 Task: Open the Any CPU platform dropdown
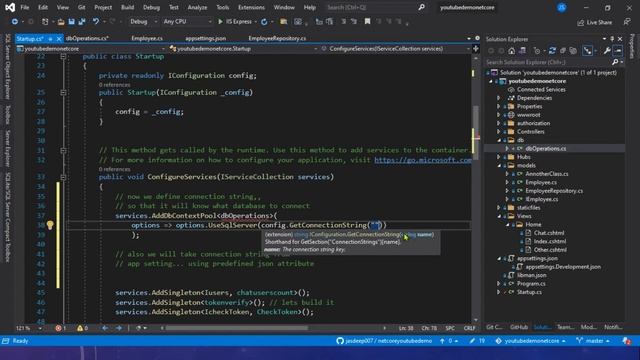(x=187, y=22)
